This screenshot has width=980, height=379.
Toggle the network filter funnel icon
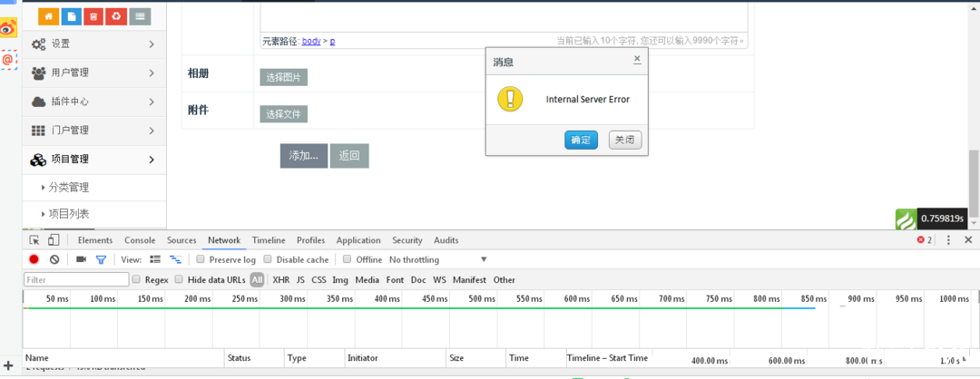click(x=102, y=260)
